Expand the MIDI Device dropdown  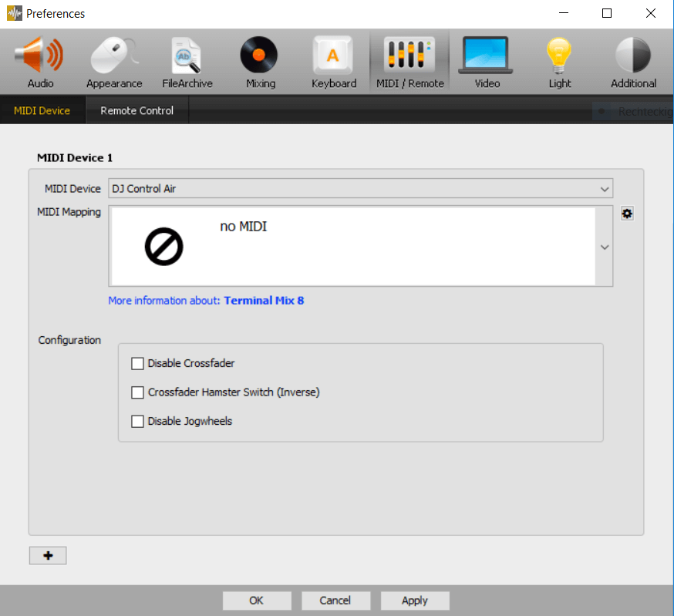coord(604,189)
